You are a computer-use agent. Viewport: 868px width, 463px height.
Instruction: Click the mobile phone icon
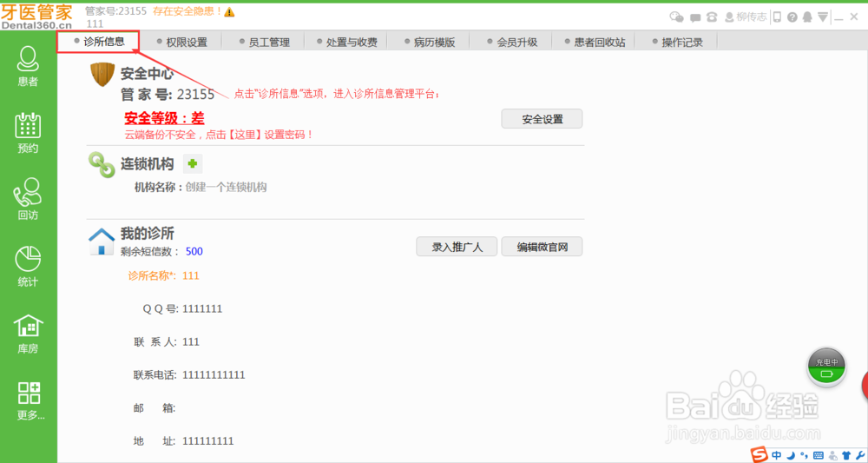[777, 17]
